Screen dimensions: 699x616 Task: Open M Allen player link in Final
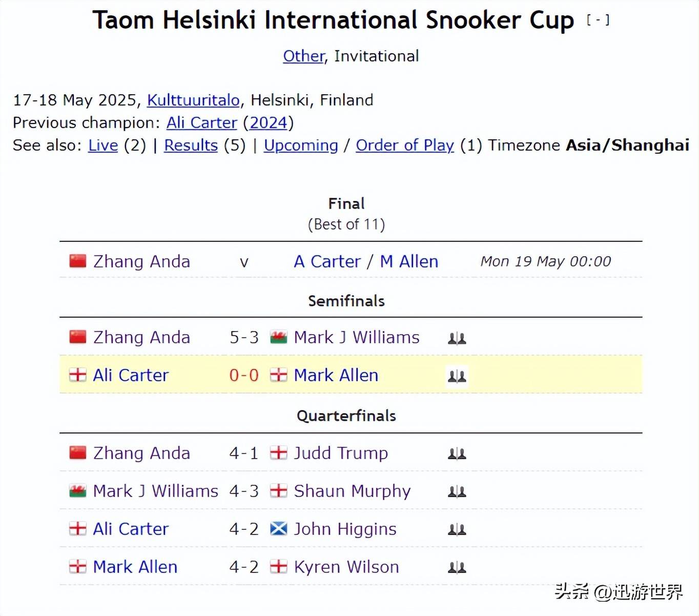tap(409, 261)
